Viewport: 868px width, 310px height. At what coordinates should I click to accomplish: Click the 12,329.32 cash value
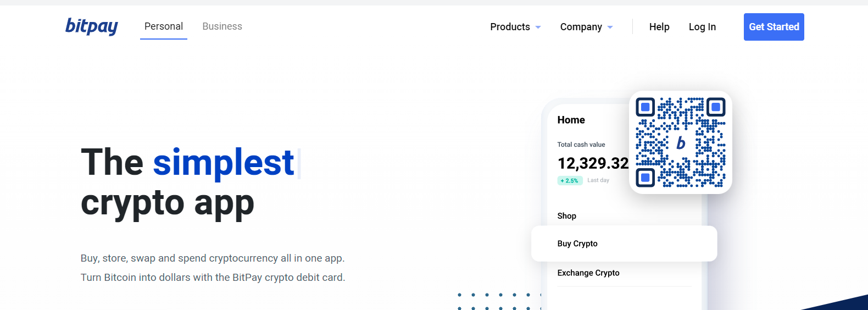pyautogui.click(x=593, y=163)
